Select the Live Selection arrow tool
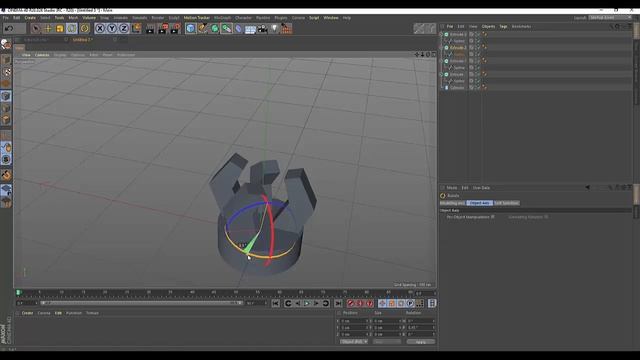Viewport: 640px width, 360px height. (36, 28)
